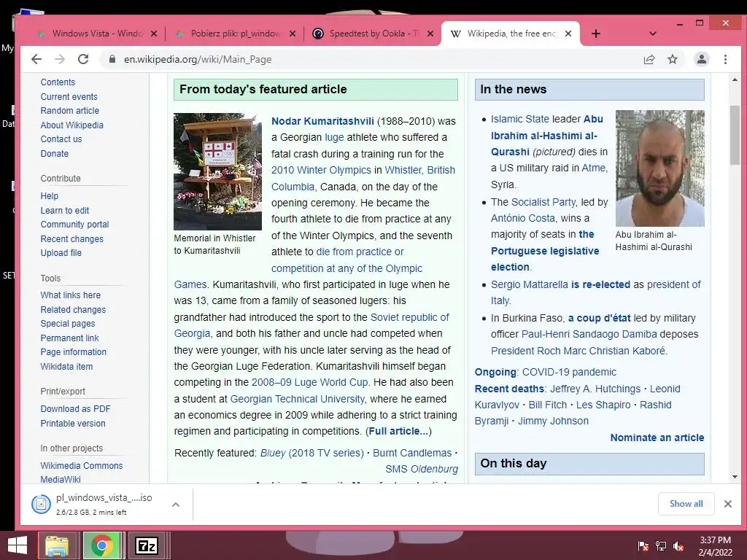747x560 pixels.
Task: Share this page using the share icon
Action: (x=649, y=59)
